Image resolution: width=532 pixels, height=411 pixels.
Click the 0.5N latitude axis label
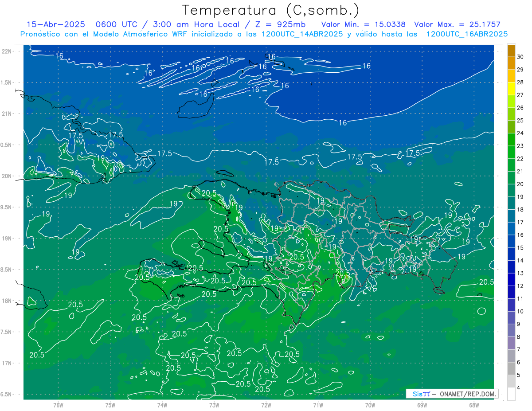7,145
